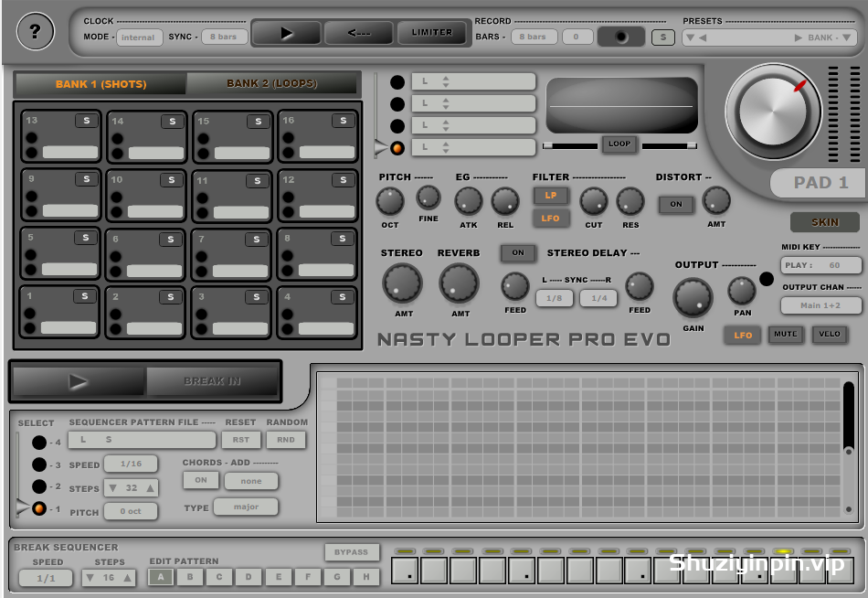
Task: Toggle the LIMITER button
Action: click(x=432, y=33)
